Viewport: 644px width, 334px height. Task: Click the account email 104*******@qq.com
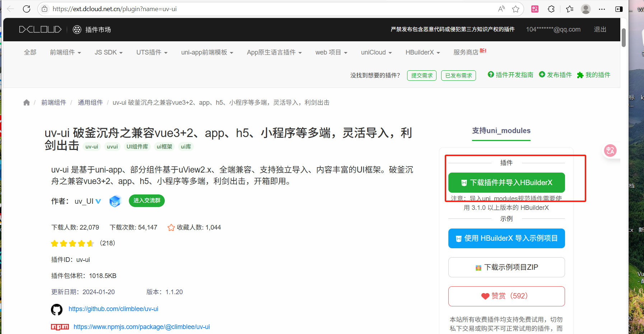click(x=553, y=29)
